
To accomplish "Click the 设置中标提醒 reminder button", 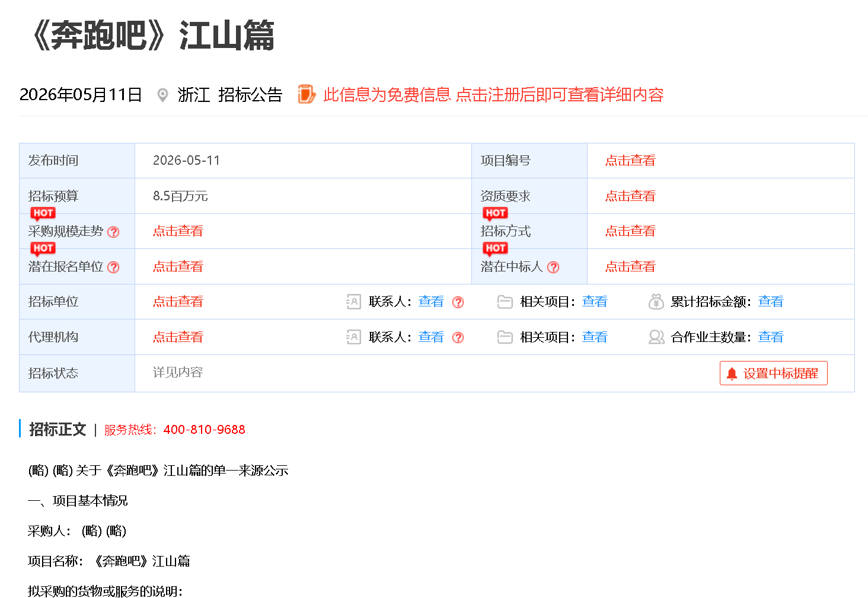I will tap(773, 373).
